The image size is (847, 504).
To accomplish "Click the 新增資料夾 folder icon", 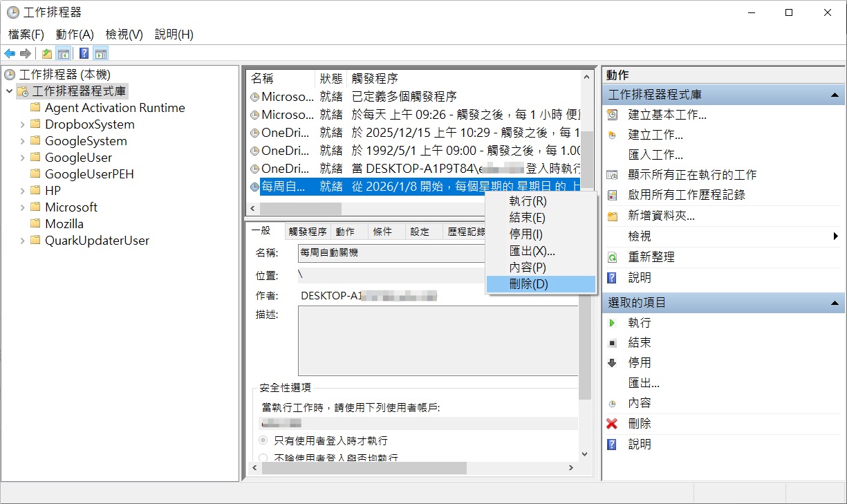I will (x=612, y=216).
